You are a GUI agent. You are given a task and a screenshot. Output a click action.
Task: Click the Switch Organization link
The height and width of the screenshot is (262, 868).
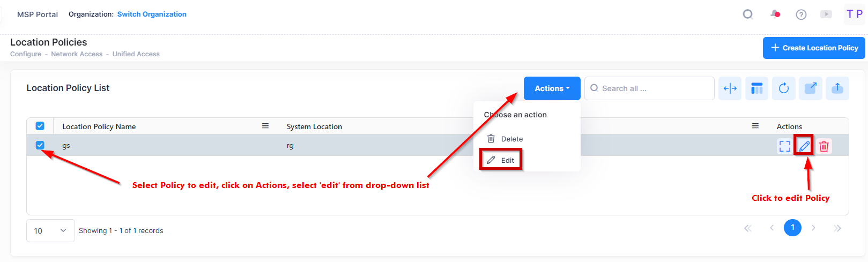point(152,14)
